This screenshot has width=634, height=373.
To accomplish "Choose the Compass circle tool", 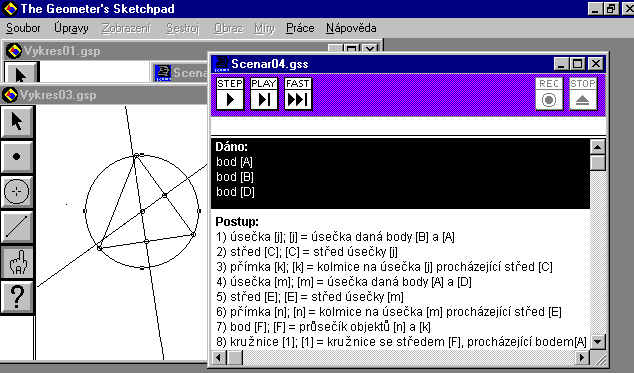I will click(x=17, y=192).
